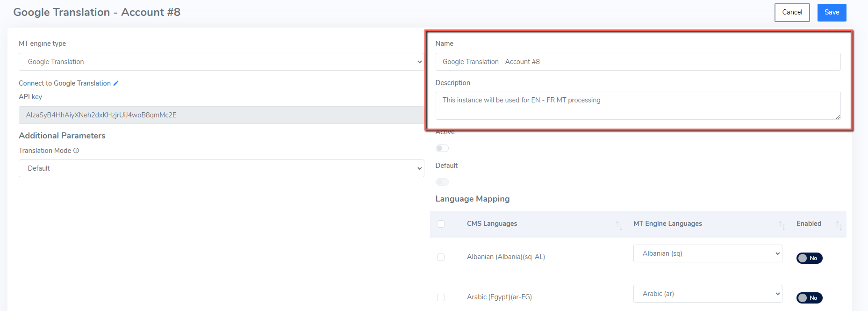Viewport: 868px width, 311px height.
Task: Click the Albanian (Albania)(sq-AL) cell text
Action: coord(506,257)
